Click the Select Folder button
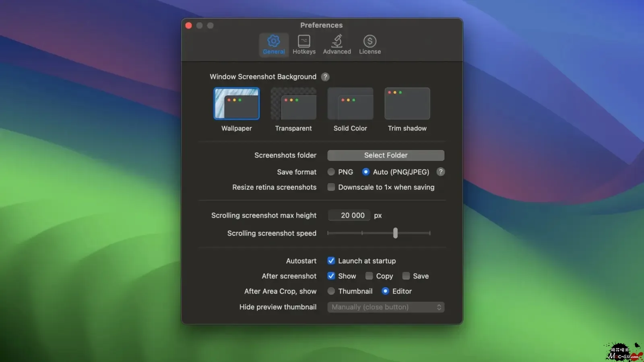 pyautogui.click(x=386, y=155)
